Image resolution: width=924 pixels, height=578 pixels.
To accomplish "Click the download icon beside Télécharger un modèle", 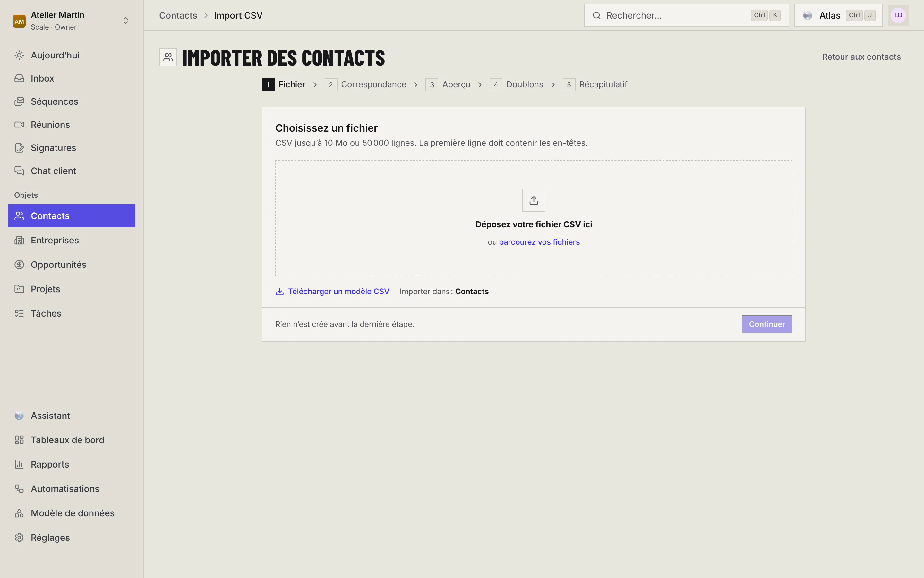I will [x=279, y=292].
